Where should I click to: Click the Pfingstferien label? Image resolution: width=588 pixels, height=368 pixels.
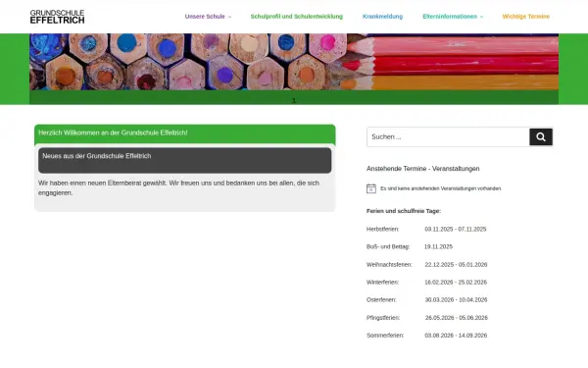tap(383, 318)
